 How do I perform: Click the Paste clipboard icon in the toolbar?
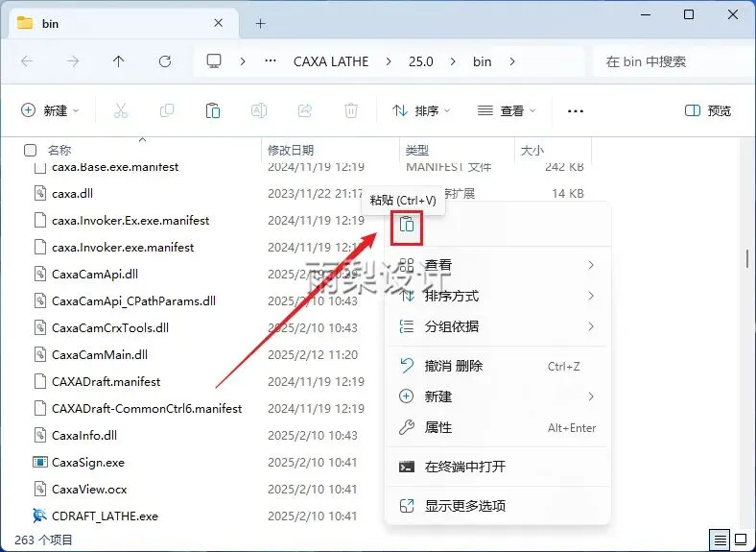pos(213,111)
